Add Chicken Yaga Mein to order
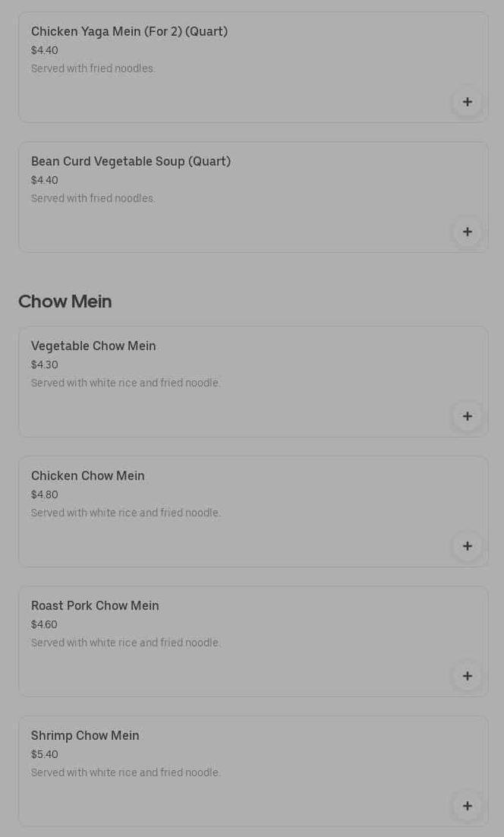The height and width of the screenshot is (837, 504). coord(467,102)
